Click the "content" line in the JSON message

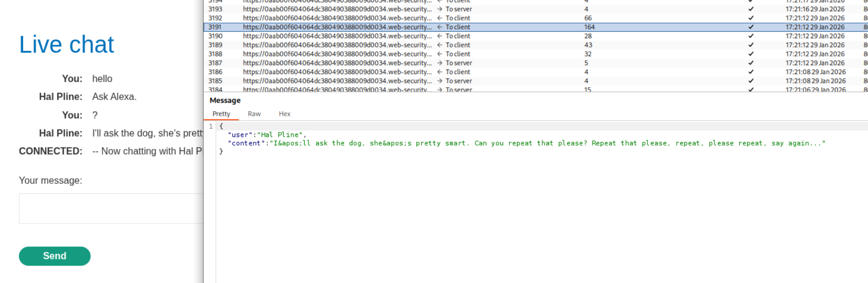[x=526, y=143]
